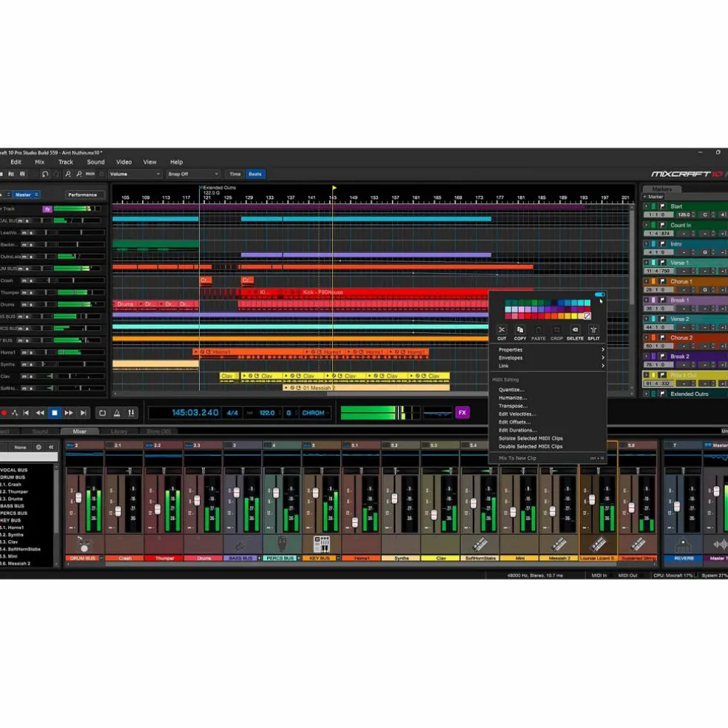
Task: Expand the Properties submenu arrow
Action: click(603, 350)
